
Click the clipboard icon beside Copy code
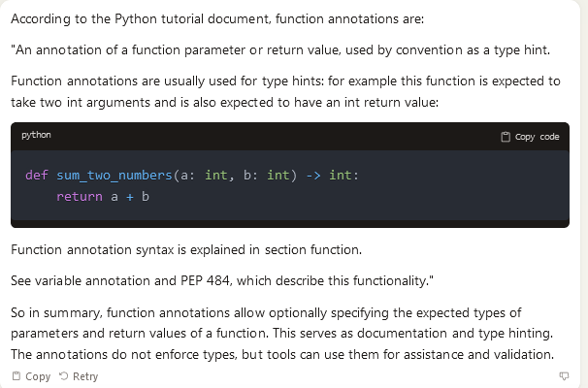point(506,137)
